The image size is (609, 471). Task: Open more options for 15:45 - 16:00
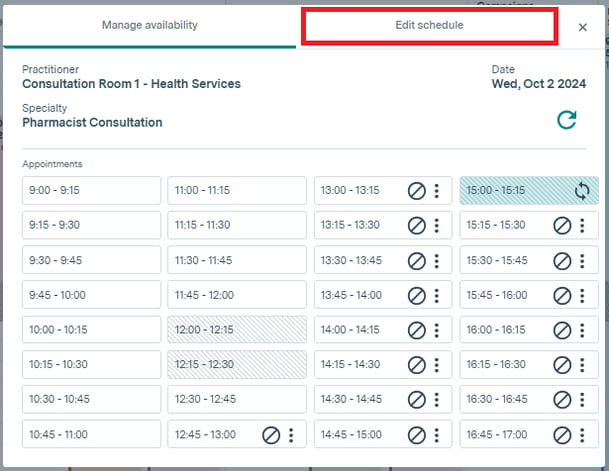click(x=582, y=295)
